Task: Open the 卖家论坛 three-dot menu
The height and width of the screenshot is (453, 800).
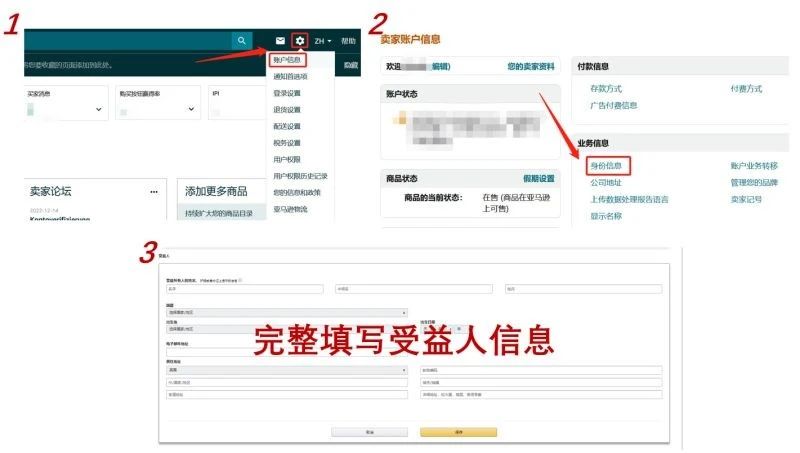Action: (x=154, y=191)
